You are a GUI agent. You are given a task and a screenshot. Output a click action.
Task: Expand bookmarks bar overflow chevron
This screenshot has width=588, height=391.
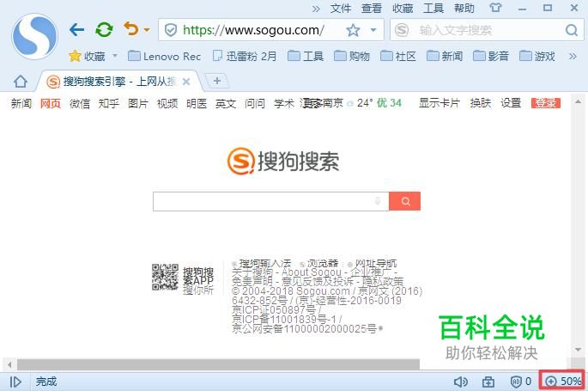573,57
